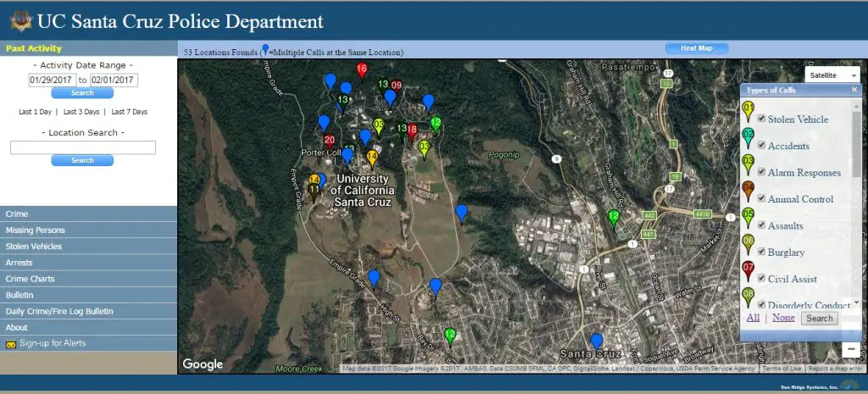Screen dimensions: 868x394
Task: Click green 12 marker near Bay Dr
Action: 450,336
